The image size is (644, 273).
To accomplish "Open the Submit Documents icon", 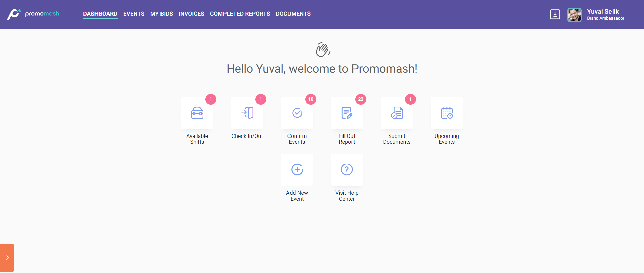I will [x=397, y=113].
